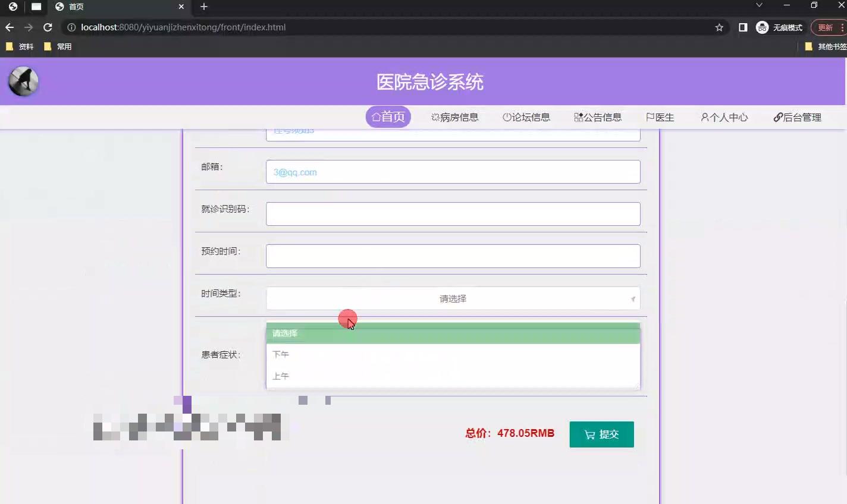Click the circular avatar logo in header

coord(23,81)
